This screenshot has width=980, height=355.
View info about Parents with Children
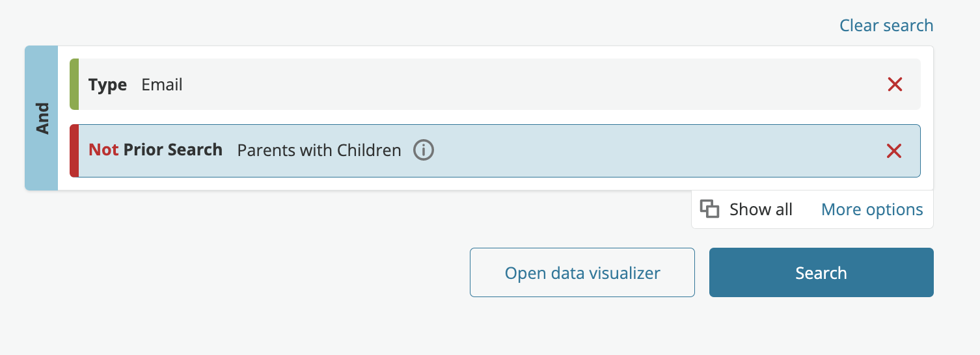pyautogui.click(x=424, y=150)
